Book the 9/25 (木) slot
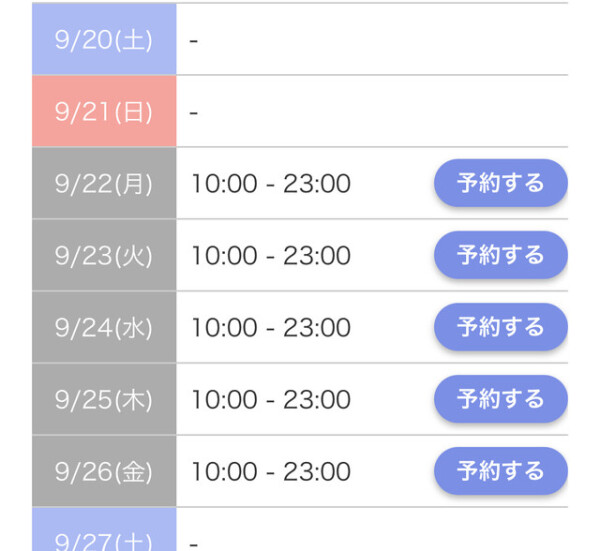This screenshot has width=600, height=551. click(x=500, y=399)
